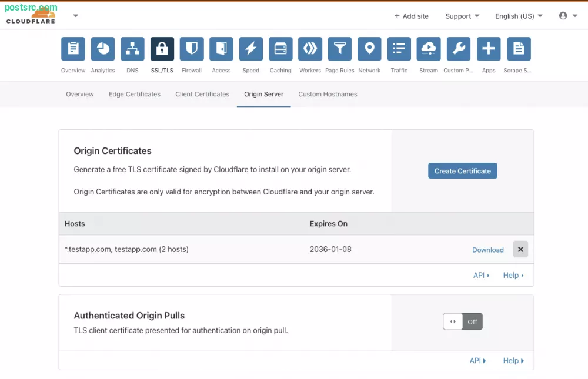Click the Create Certificate button
The height and width of the screenshot is (379, 588).
click(463, 171)
